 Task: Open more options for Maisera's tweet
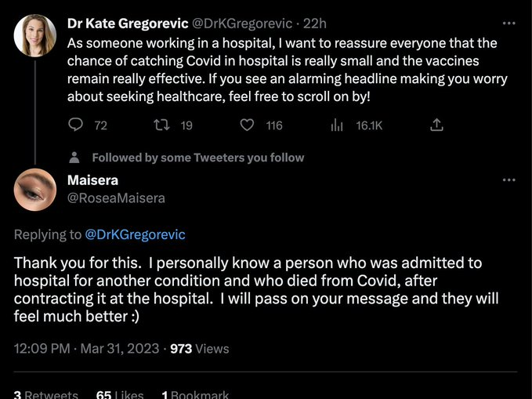(509, 180)
